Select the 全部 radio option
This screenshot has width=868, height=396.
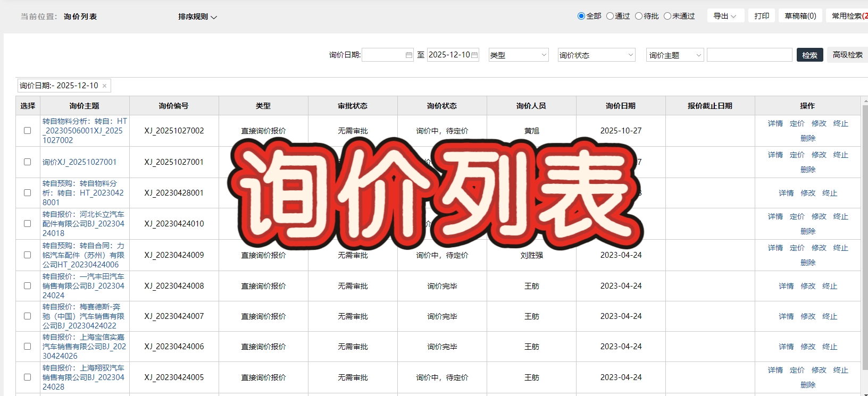pos(581,16)
